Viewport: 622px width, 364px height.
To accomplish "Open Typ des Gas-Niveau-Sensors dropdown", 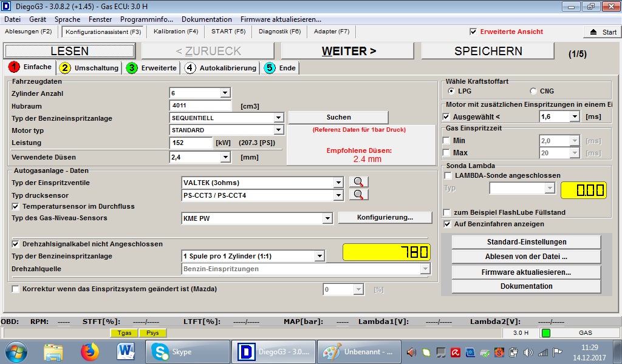I will [x=327, y=218].
